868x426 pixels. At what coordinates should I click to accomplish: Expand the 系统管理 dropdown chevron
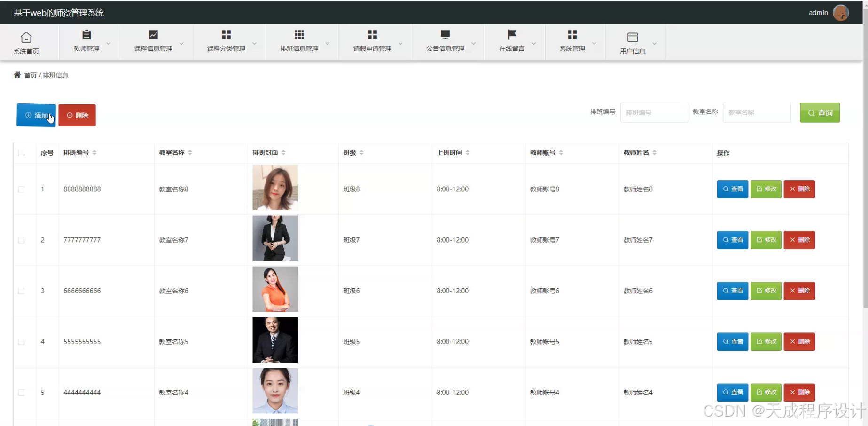click(594, 43)
